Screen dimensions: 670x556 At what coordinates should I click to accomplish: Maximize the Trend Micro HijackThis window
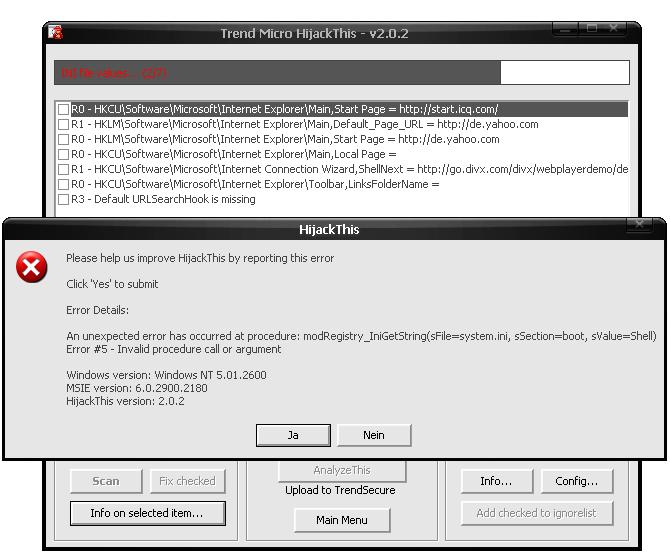pyautogui.click(x=592, y=29)
